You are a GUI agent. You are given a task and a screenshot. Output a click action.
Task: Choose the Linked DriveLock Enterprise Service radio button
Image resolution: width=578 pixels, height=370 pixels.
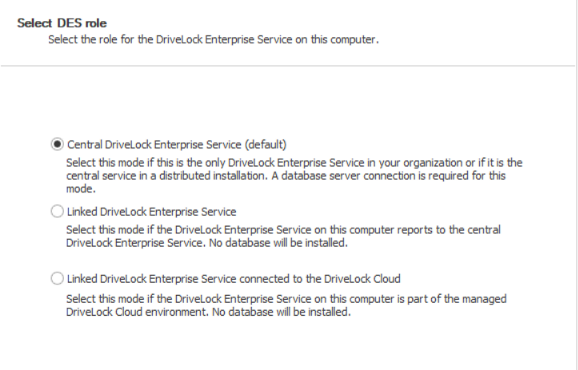[x=57, y=212]
